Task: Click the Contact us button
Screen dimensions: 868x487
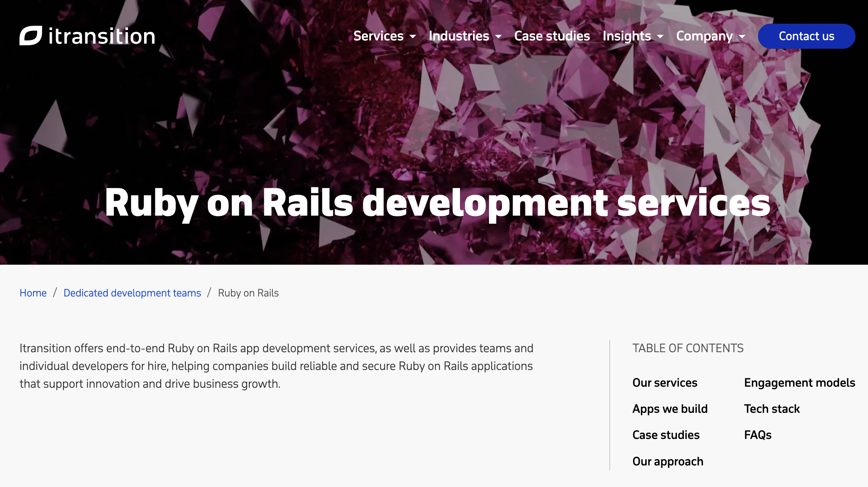Action: [806, 36]
